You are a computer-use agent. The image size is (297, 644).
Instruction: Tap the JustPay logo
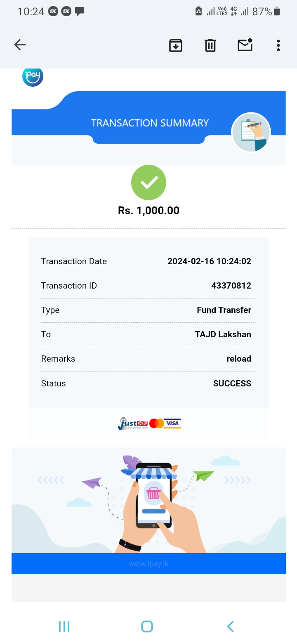coord(132,424)
